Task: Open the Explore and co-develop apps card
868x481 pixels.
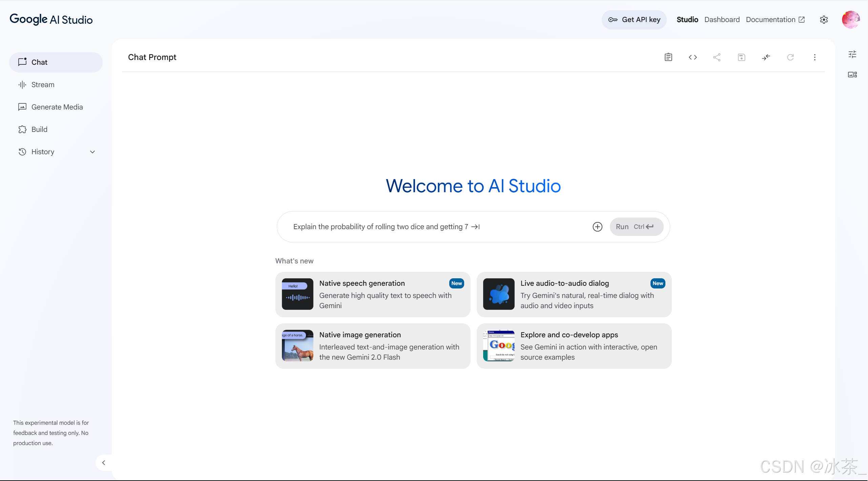Action: [574, 346]
